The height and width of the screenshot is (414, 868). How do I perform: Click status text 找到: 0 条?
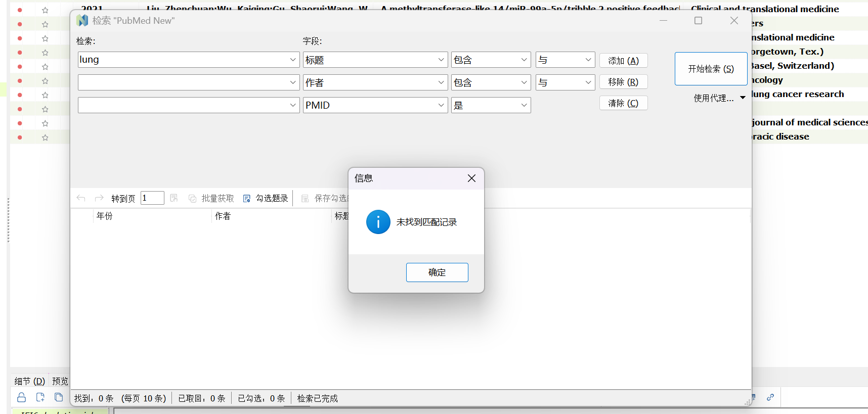tap(94, 398)
